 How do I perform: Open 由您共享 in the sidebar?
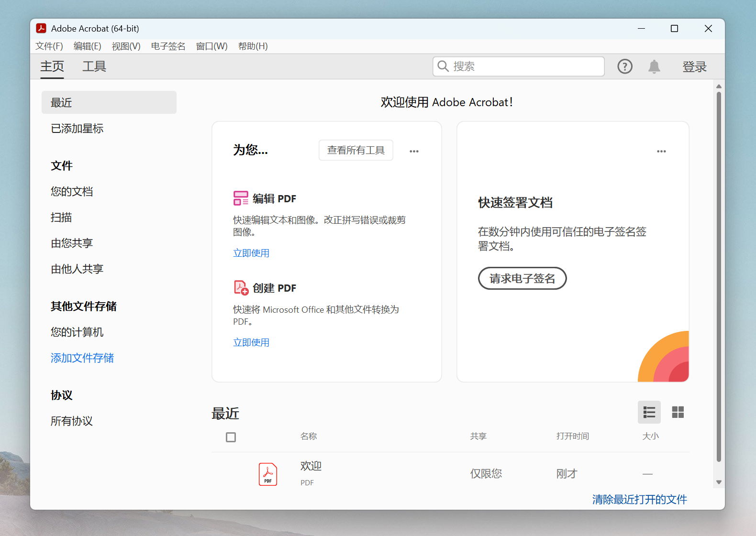click(x=72, y=243)
